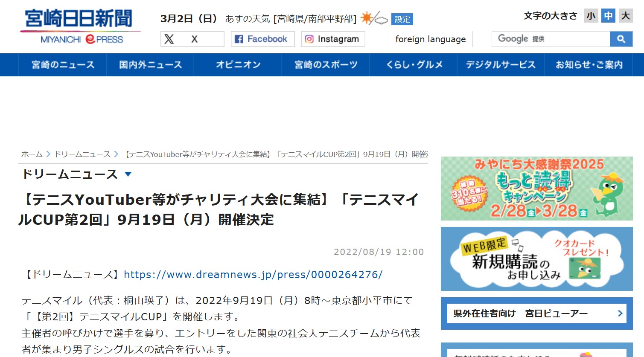Open the 宮崎のニュース menu

(63, 65)
